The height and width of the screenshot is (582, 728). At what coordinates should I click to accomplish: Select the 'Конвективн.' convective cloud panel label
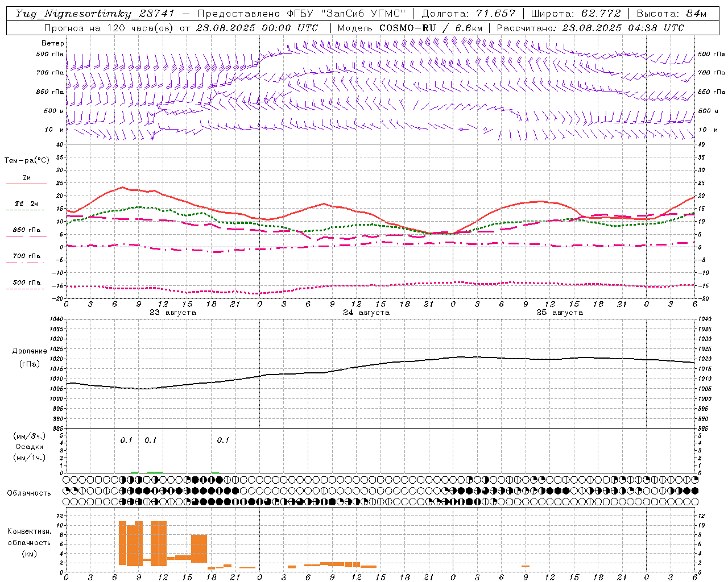tap(29, 531)
